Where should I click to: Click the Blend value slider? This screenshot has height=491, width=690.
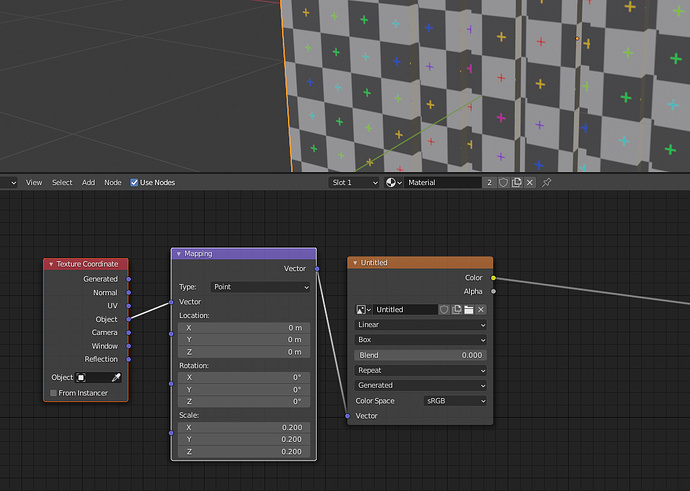(x=420, y=355)
